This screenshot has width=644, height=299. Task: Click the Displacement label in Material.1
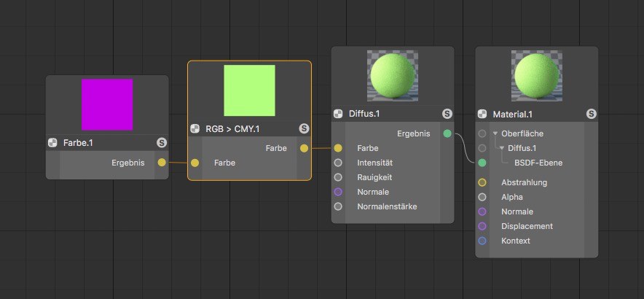tap(527, 226)
